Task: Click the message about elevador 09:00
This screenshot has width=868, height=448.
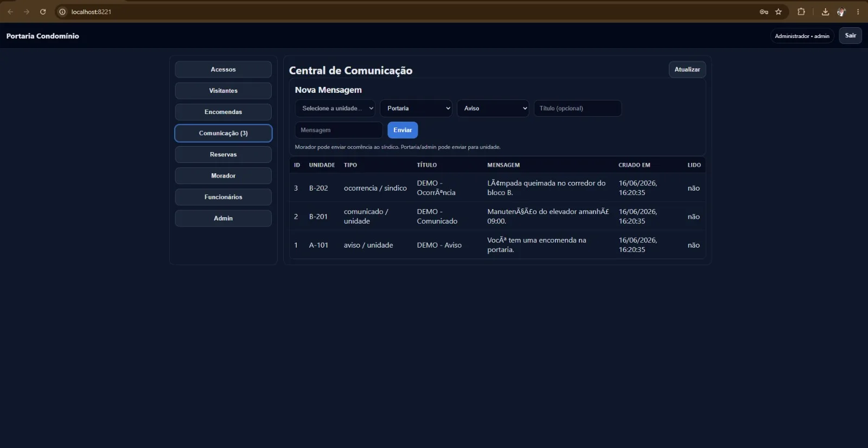Action: coord(548,216)
